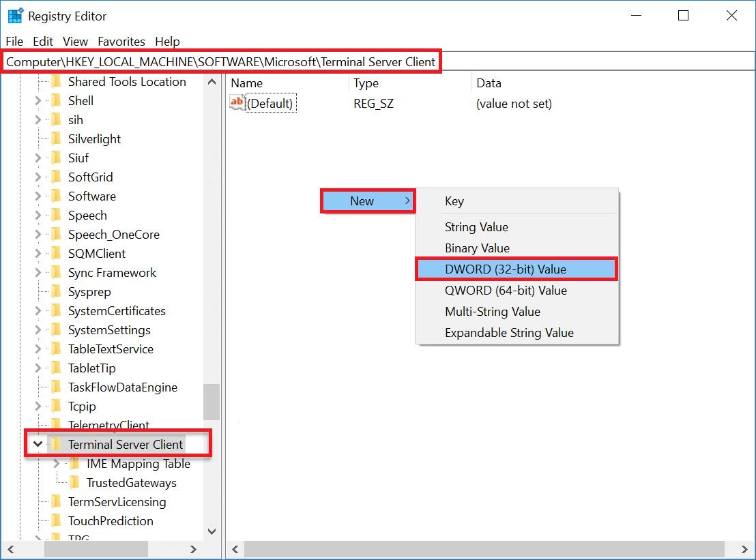Screen dimensions: 756x560
Task: Choose String Value from the New submenu
Action: (x=476, y=226)
